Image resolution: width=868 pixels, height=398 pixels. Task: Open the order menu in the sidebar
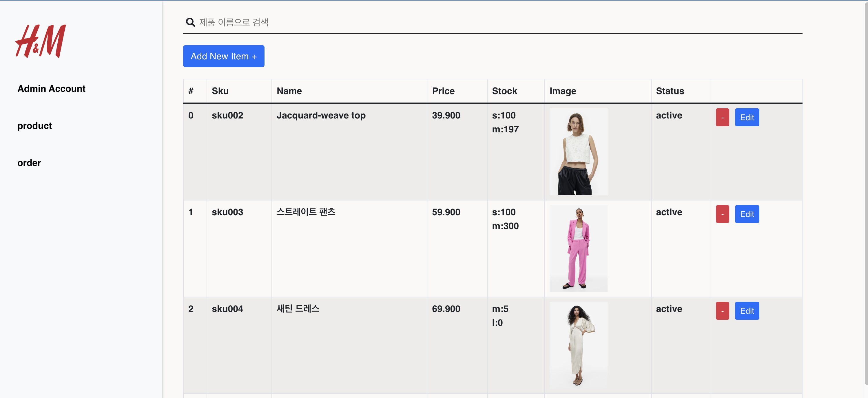coord(29,163)
